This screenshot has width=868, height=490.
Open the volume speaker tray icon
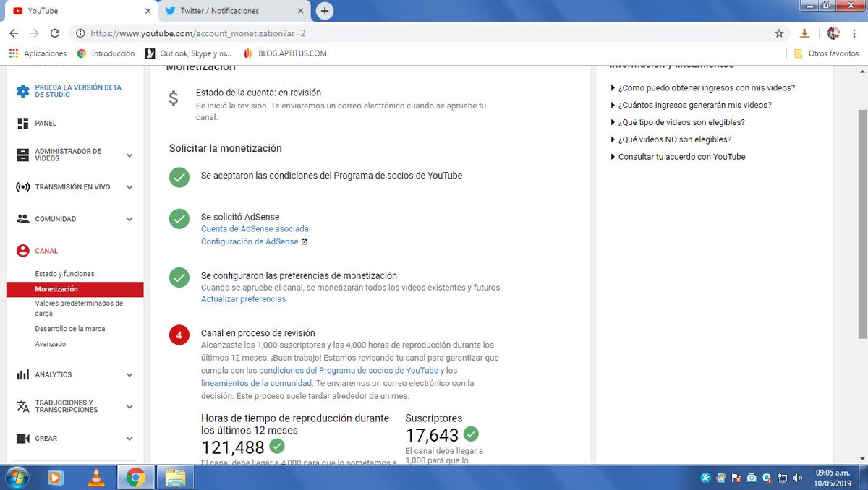tap(798, 478)
